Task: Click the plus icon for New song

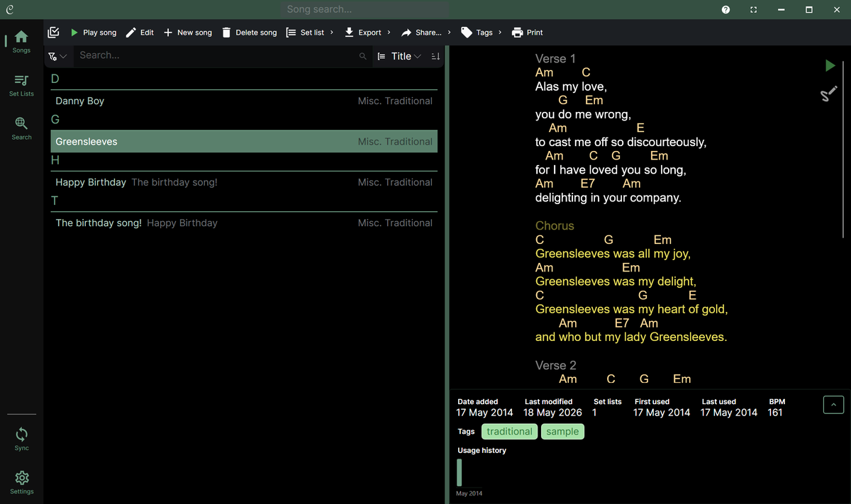Action: pos(168,33)
